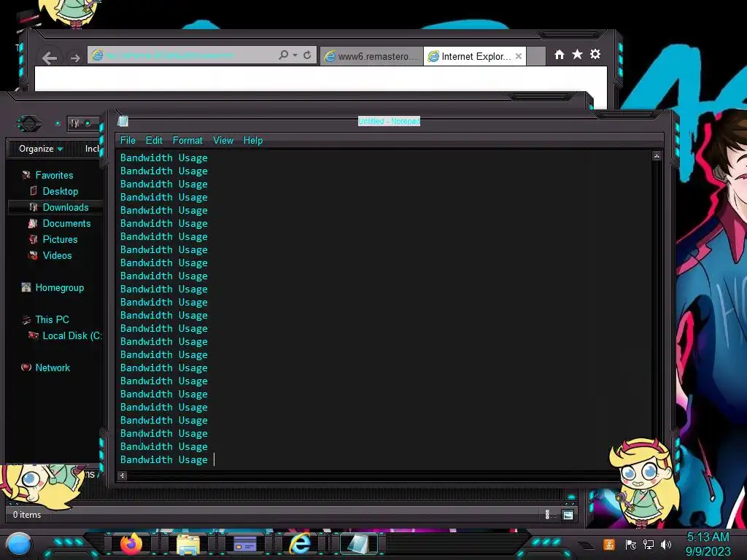
Task: Open the purple card app on taskbar
Action: coord(245,544)
